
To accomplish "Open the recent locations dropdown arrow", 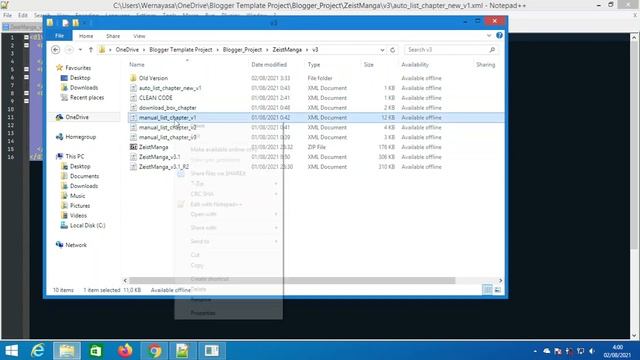I will 80,50.
